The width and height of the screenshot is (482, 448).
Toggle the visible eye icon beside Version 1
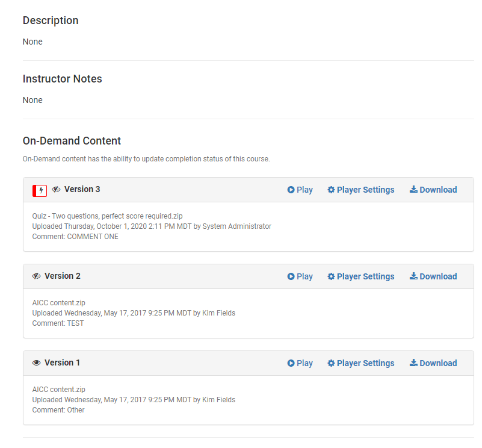(36, 362)
